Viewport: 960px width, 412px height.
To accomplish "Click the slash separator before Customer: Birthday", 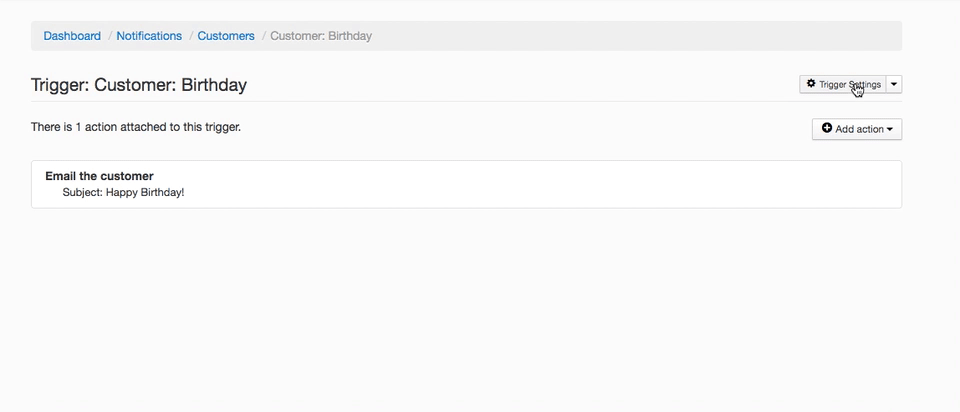I will tap(263, 36).
